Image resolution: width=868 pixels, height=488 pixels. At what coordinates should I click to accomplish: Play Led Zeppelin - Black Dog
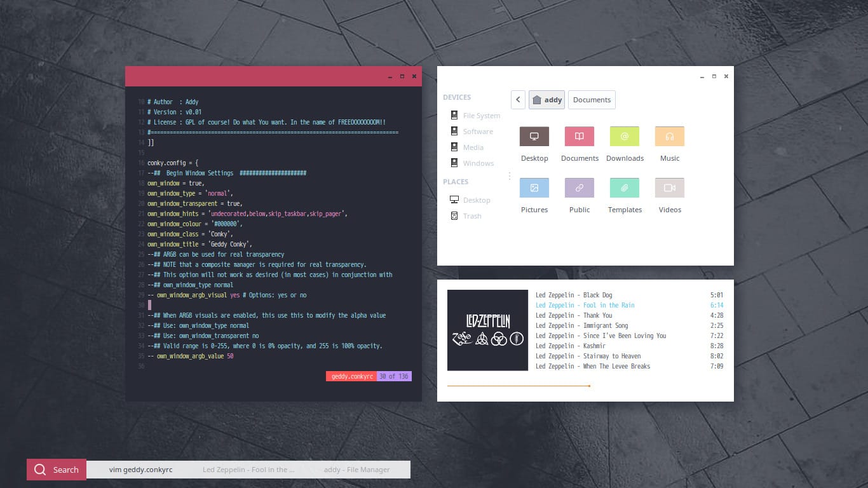574,295
